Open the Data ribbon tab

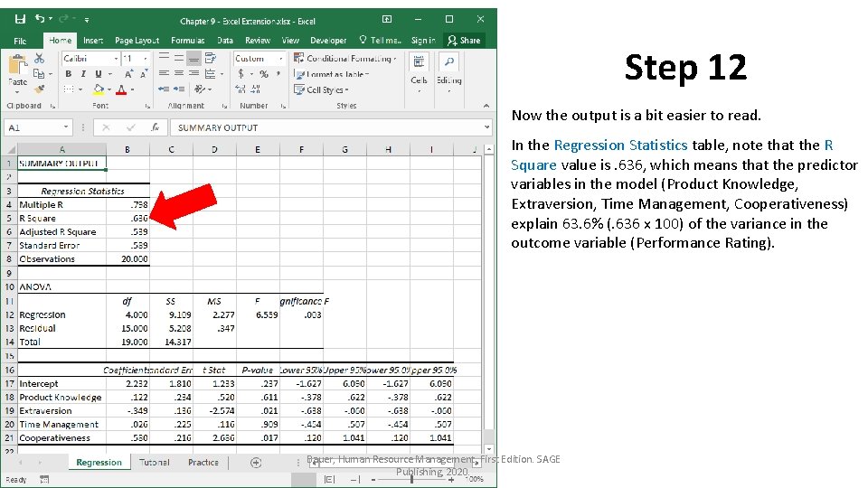click(225, 41)
